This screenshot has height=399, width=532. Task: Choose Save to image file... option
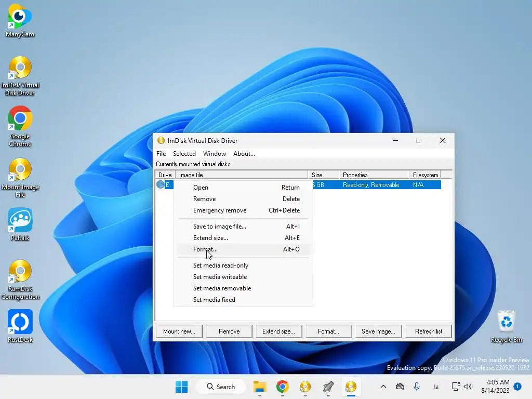pos(243,227)
